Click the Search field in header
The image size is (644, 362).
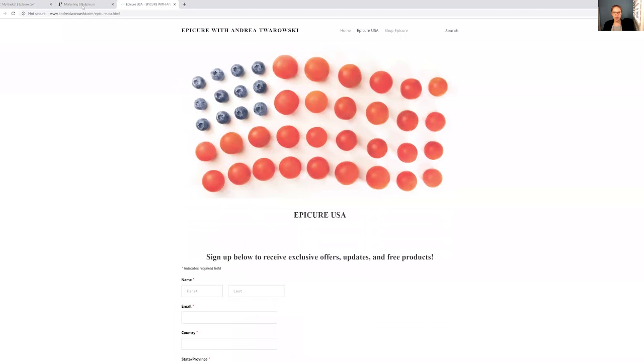click(451, 31)
